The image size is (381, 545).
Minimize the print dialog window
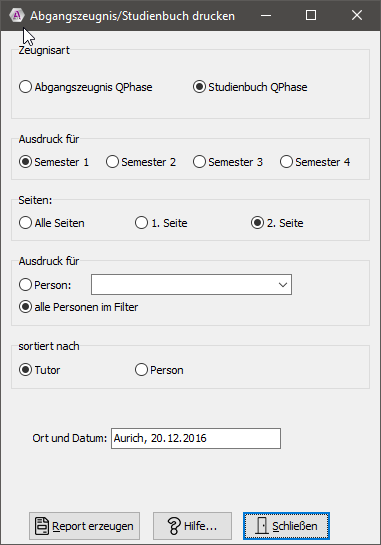(x=266, y=15)
